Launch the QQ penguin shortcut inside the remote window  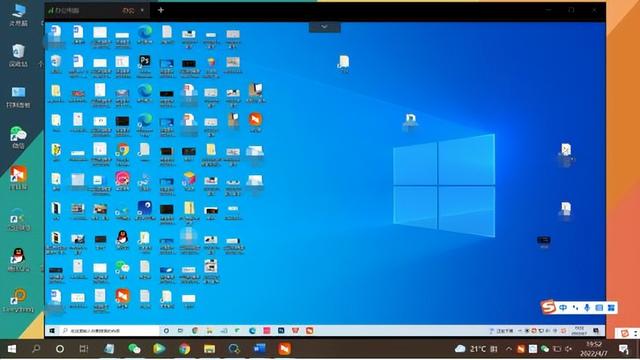click(122, 238)
